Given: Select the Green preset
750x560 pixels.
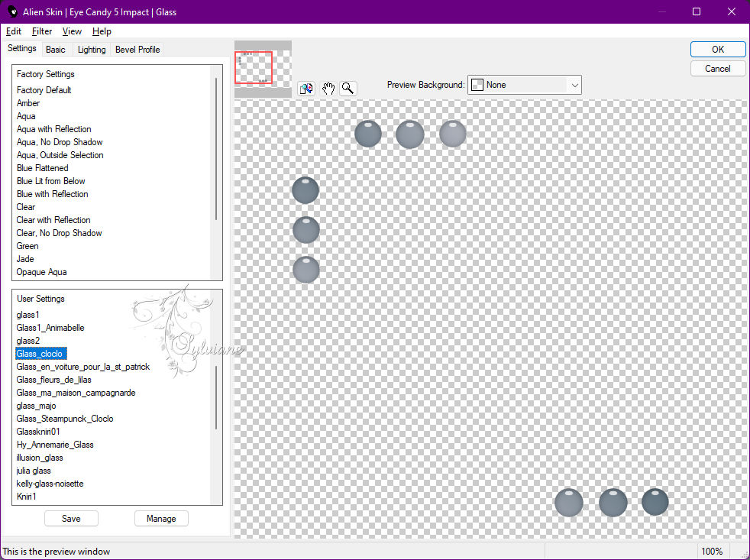Looking at the screenshot, I should [x=27, y=245].
